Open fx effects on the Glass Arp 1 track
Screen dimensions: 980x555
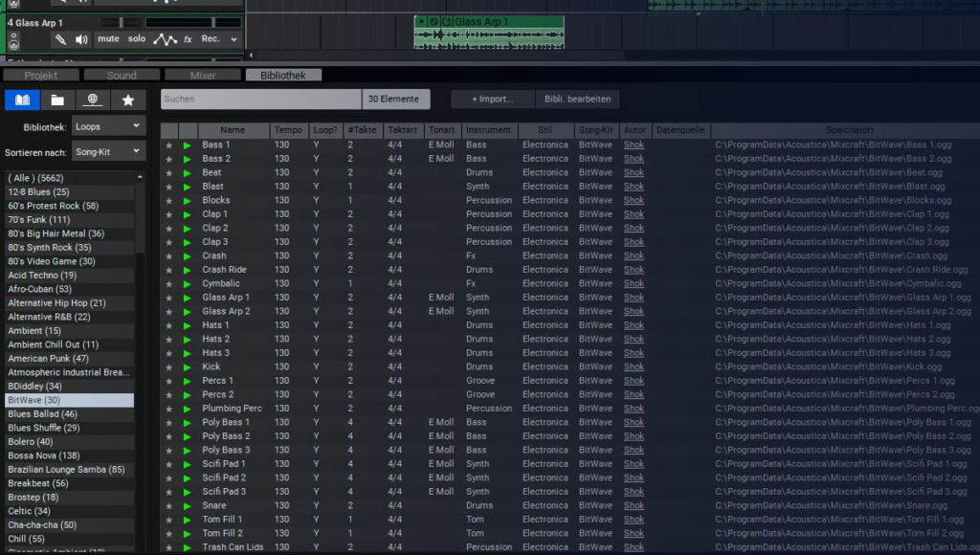188,39
